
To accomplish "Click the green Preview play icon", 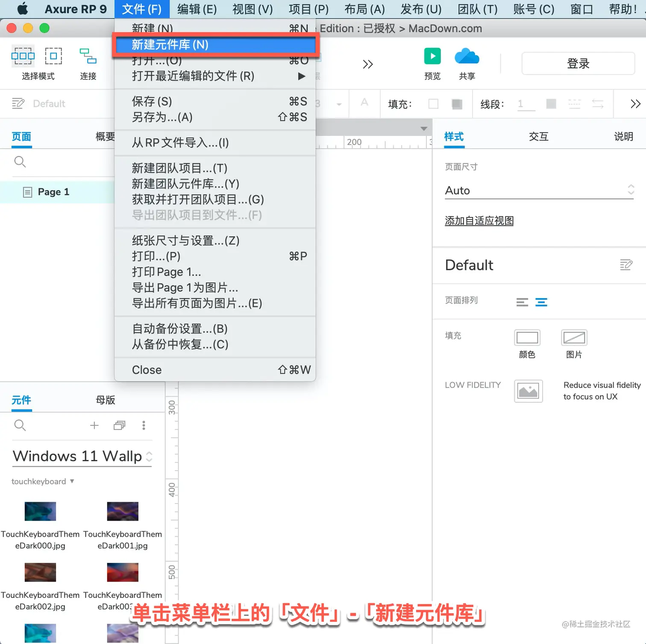I will click(432, 56).
